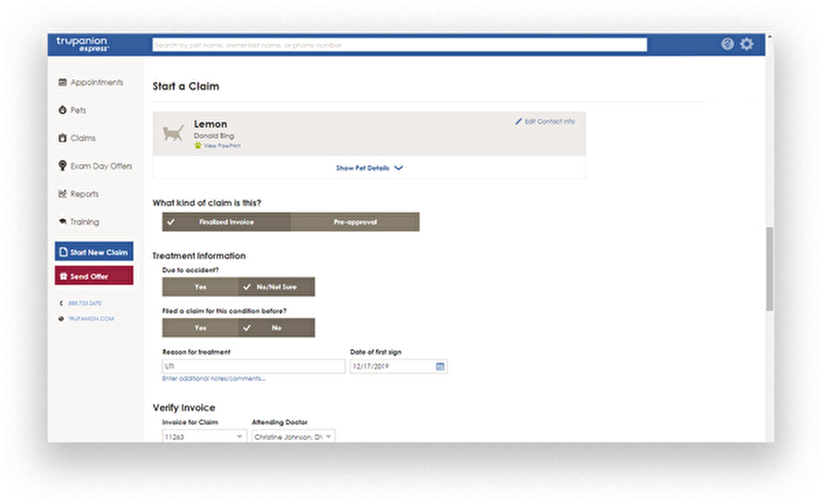Click the pencil Edit Contact Info icon
This screenshot has width=822, height=504.
pyautogui.click(x=518, y=122)
